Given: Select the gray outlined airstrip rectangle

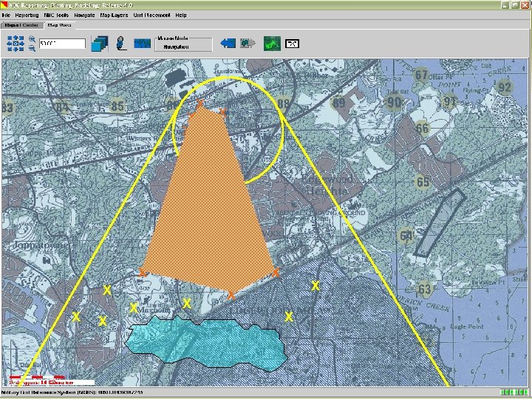Looking at the screenshot, I should [440, 222].
